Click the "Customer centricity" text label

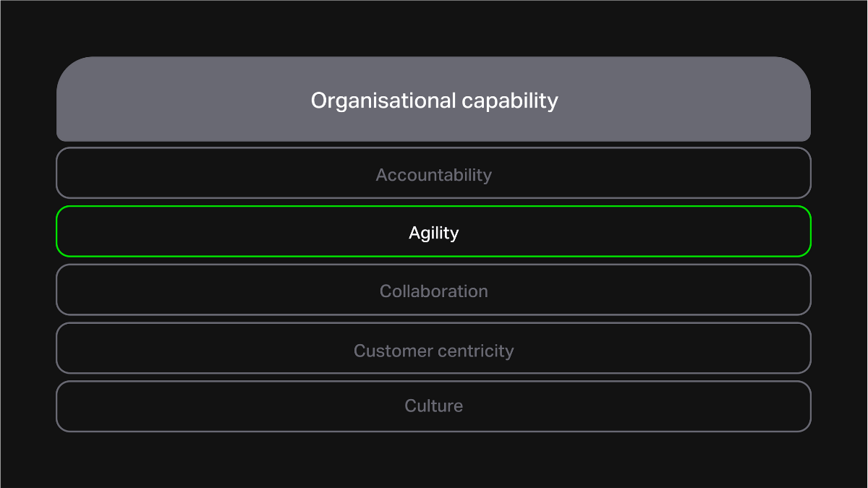click(434, 351)
